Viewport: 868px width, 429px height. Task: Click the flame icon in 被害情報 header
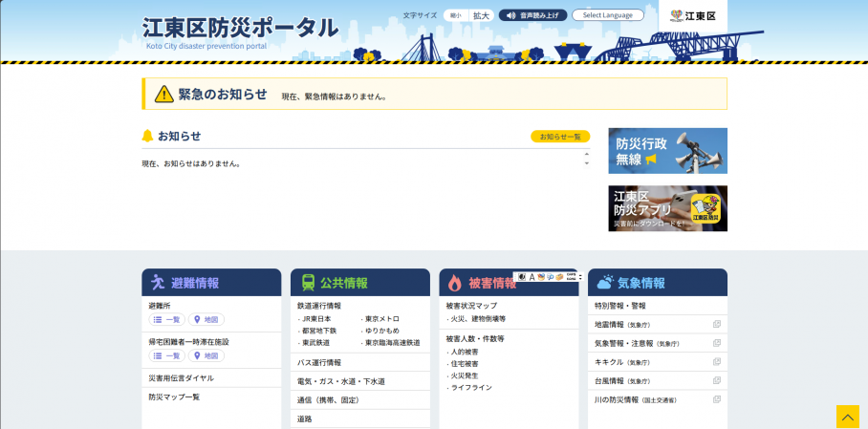coord(455,283)
